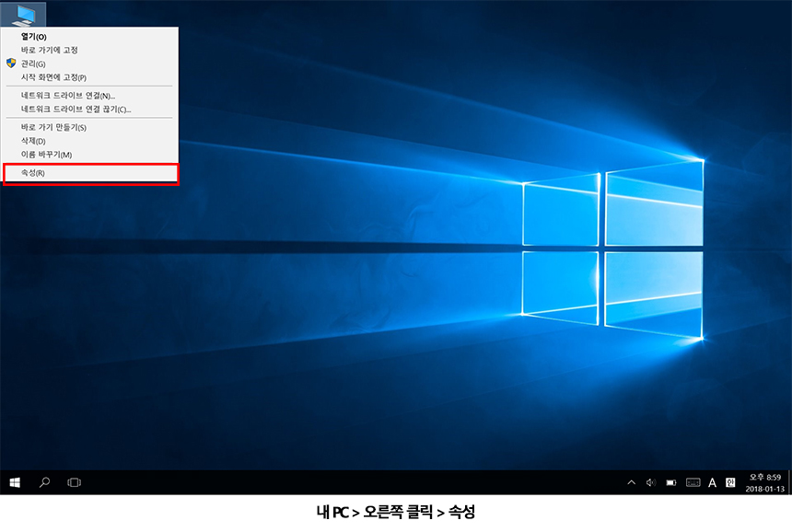792x532 pixels.
Task: Open clock showing 오후 8:59
Action: [x=764, y=482]
